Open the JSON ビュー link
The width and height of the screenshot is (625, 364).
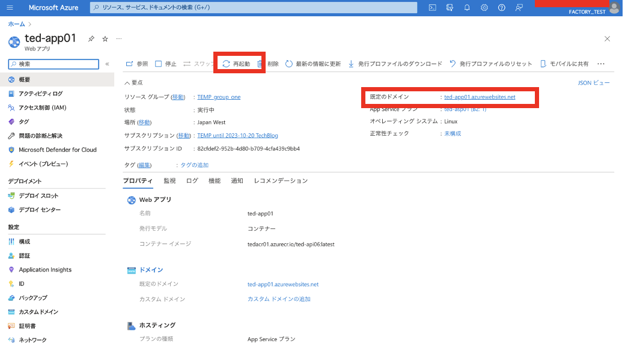coord(594,83)
